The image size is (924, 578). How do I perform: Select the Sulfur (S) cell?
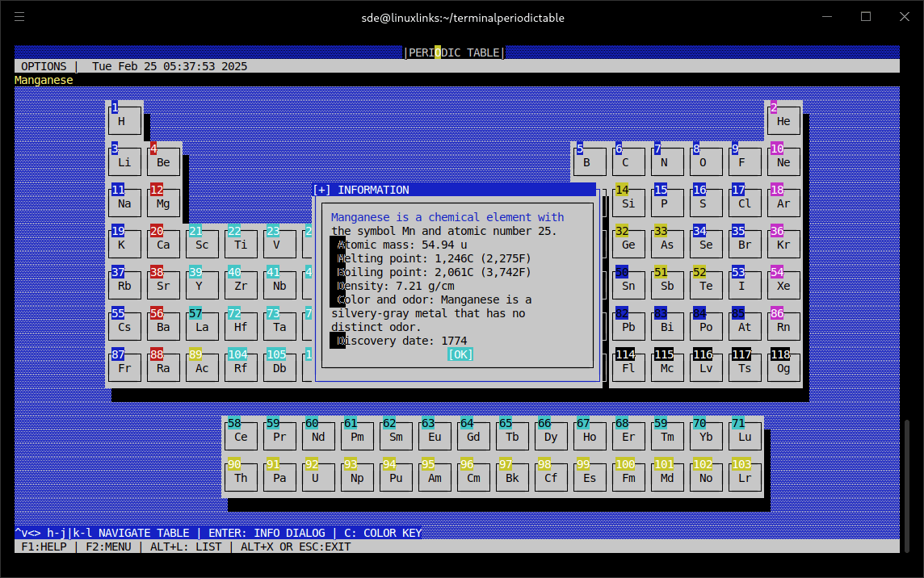(706, 203)
